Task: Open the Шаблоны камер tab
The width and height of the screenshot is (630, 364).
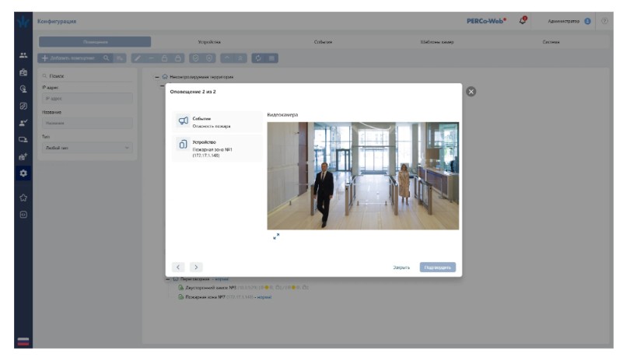Action: 436,42
